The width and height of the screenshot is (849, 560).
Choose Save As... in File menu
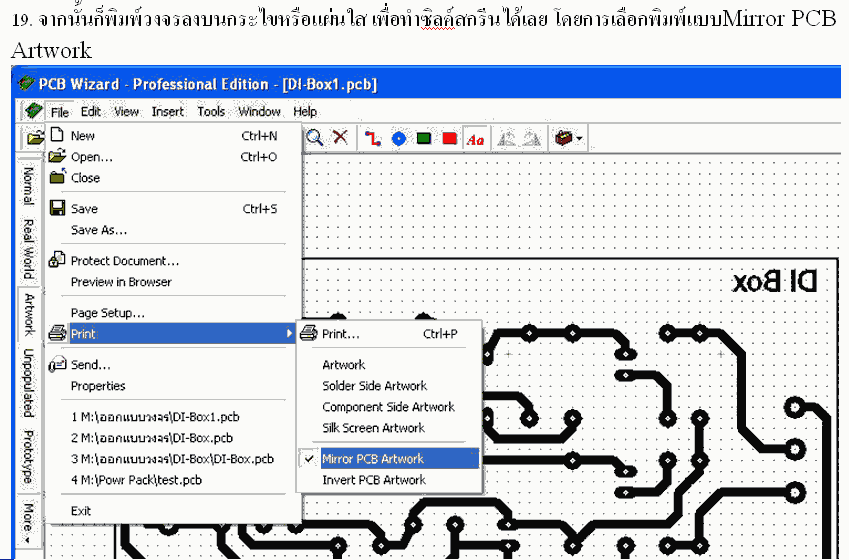click(173, 230)
